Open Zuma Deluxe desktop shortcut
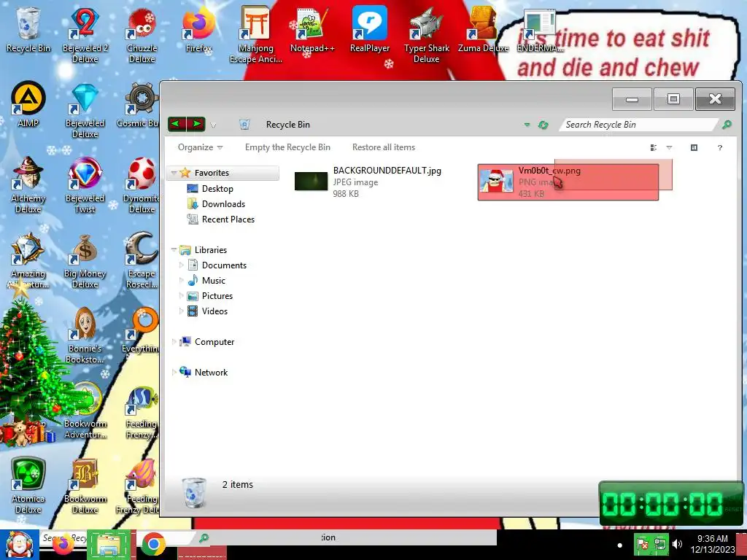Viewport: 747px width, 560px height. (x=483, y=29)
